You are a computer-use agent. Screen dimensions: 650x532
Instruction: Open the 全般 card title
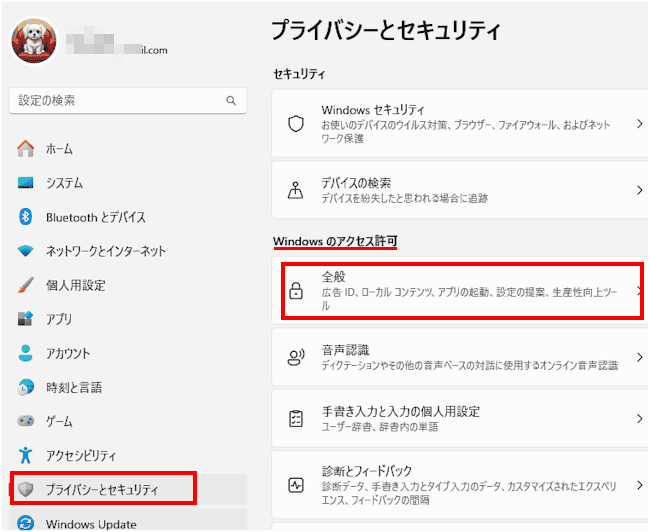coord(333,277)
